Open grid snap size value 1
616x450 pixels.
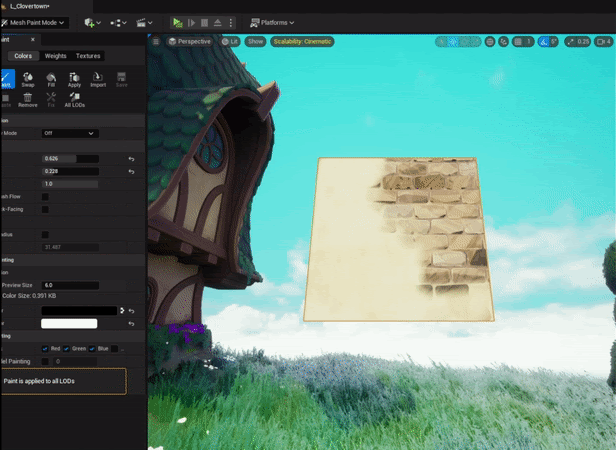click(529, 42)
